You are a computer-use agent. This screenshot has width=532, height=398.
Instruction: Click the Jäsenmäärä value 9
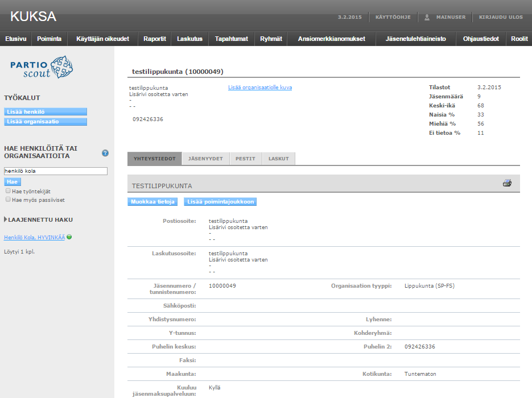coord(479,97)
